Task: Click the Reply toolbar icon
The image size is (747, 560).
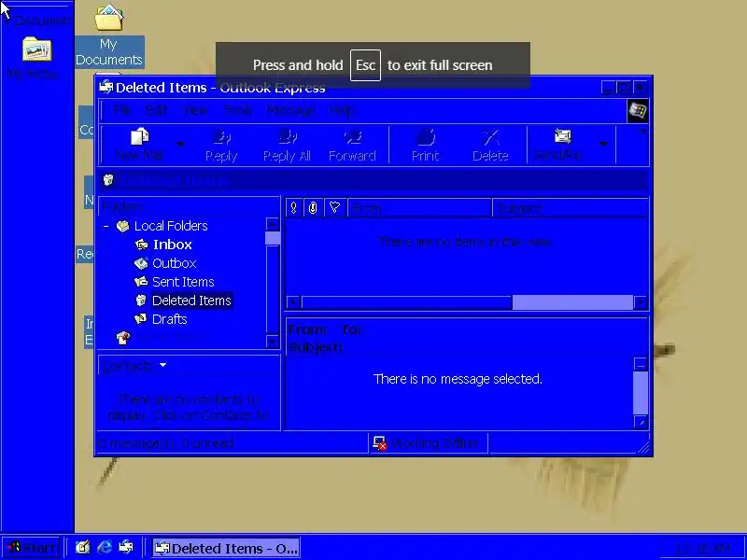Action: coord(221,137)
